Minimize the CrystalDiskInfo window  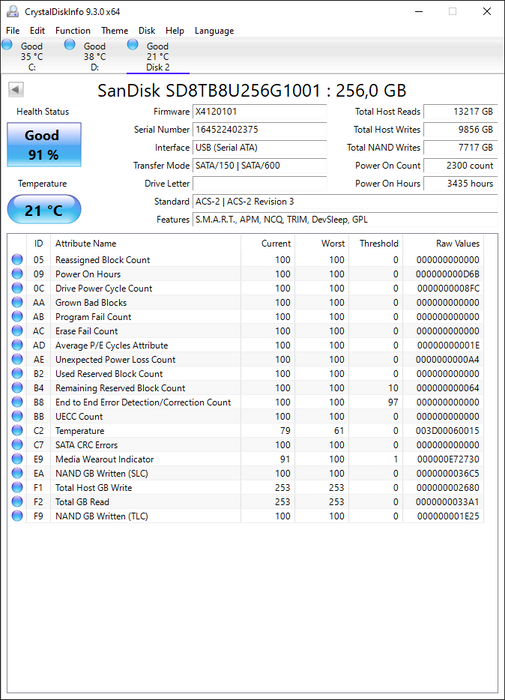point(419,11)
